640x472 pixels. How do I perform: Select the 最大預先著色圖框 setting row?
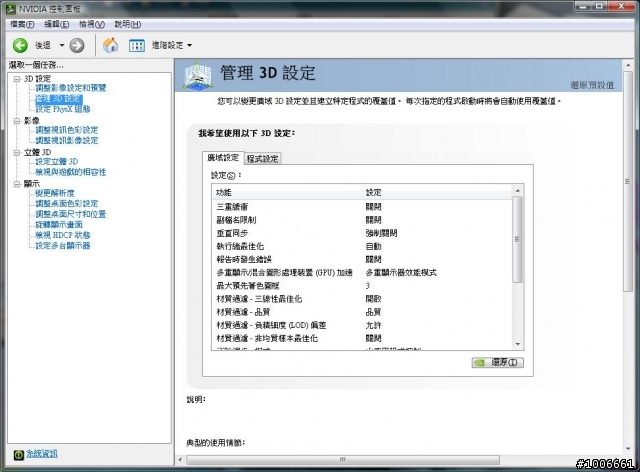tap(362, 286)
